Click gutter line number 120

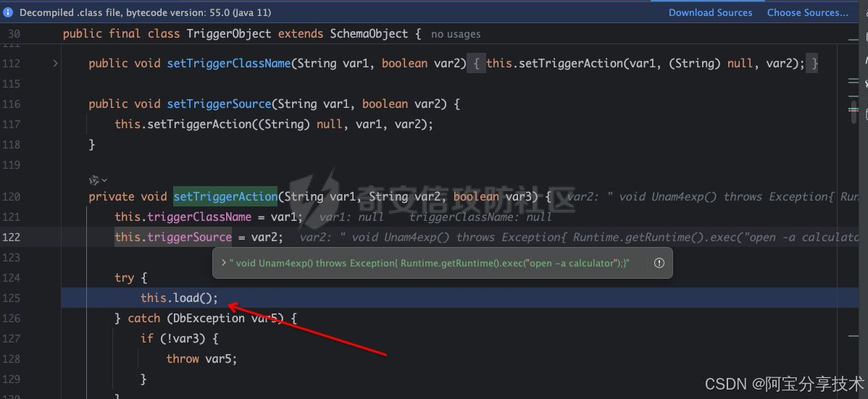pos(11,196)
